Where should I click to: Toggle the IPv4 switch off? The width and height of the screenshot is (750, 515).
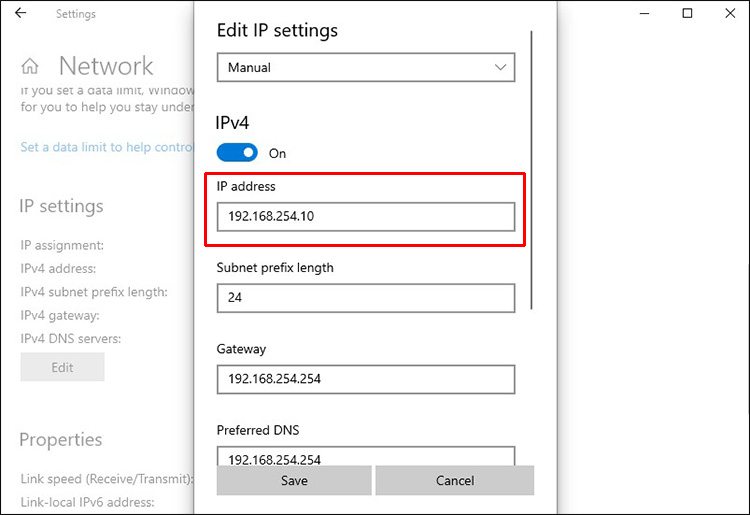tap(237, 153)
